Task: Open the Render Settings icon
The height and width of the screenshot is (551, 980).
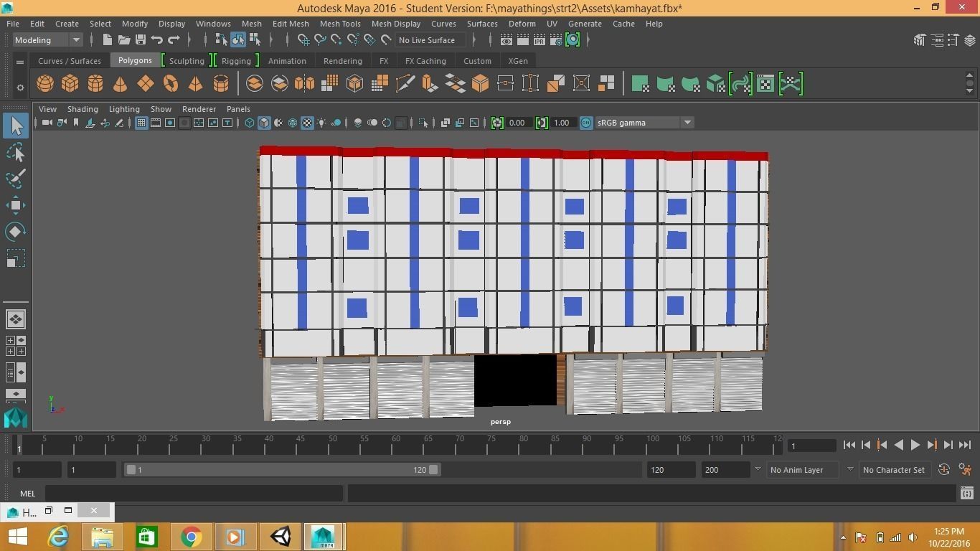Action: pos(556,40)
